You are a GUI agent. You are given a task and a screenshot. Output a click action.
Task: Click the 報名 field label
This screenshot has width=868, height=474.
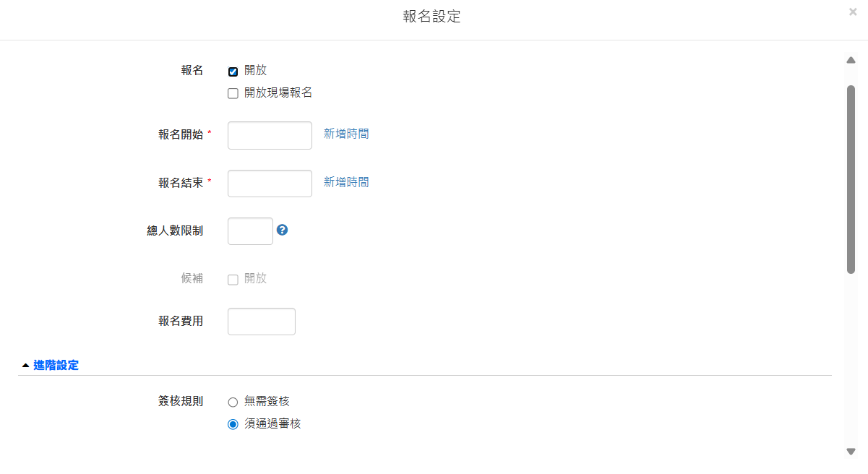pos(192,70)
